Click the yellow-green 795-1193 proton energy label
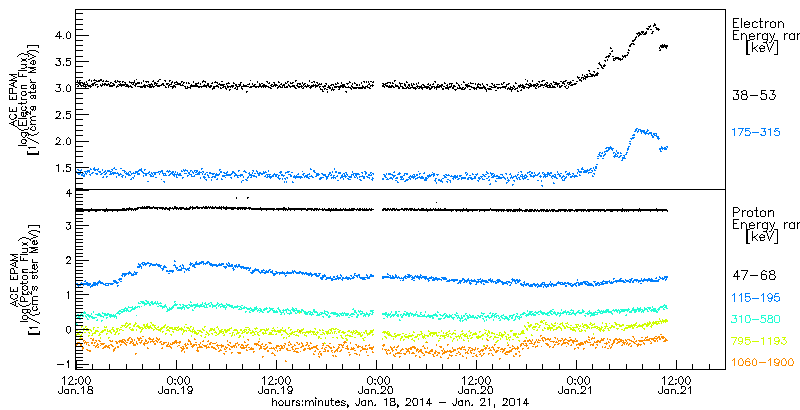The width and height of the screenshot is (800, 410). coord(760,341)
